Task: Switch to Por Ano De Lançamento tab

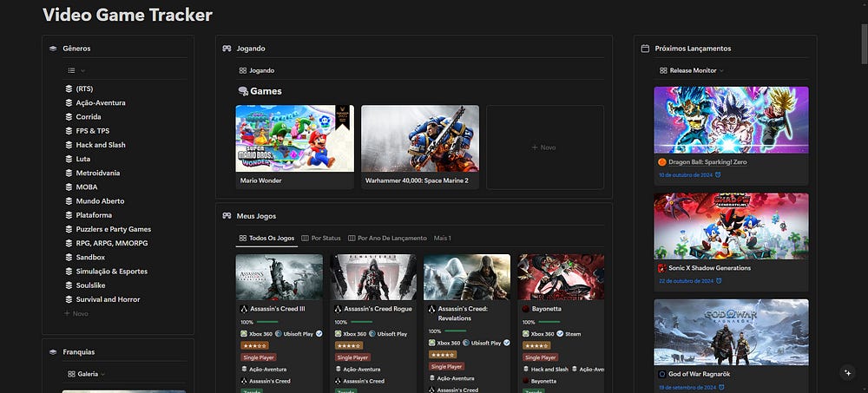Action: pos(387,238)
